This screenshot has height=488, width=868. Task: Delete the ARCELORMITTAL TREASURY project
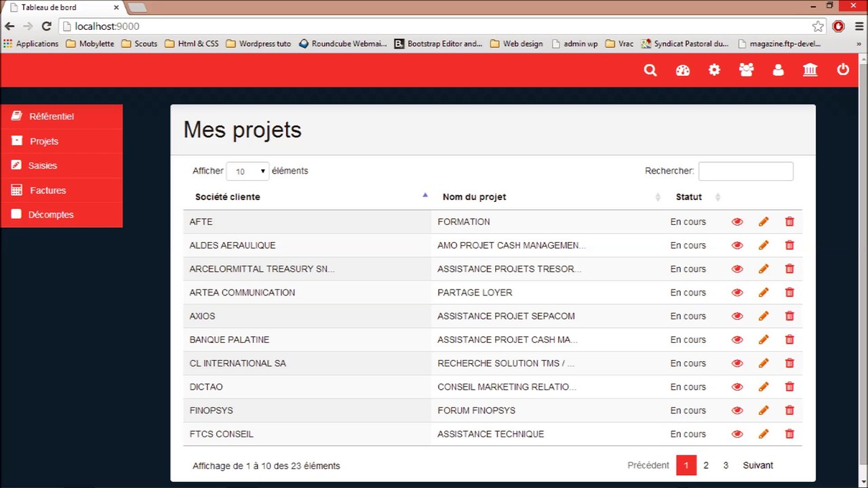pos(789,269)
